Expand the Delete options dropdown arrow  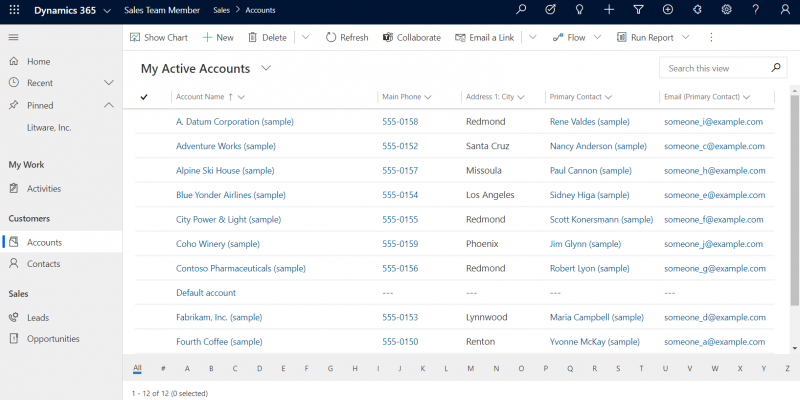(306, 37)
